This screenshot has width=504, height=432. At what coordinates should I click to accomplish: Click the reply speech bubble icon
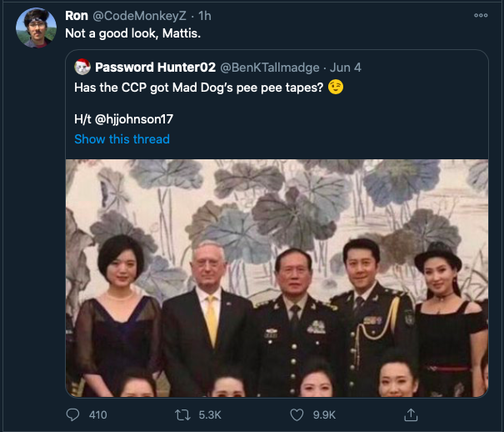(x=73, y=414)
